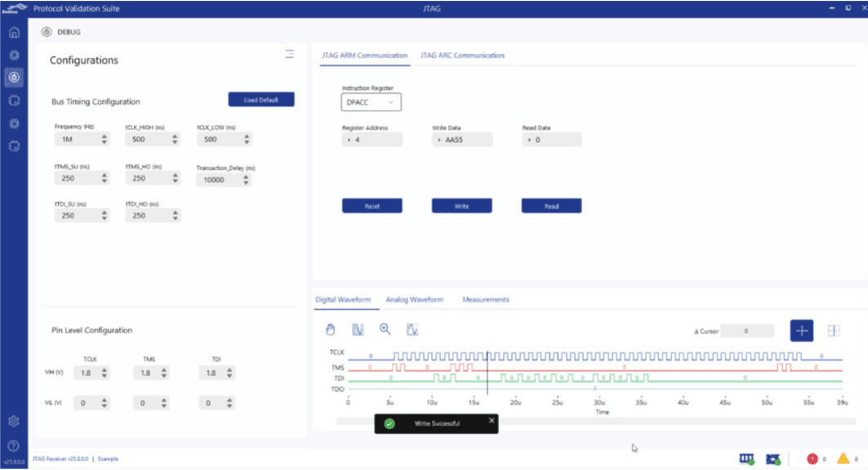Image resolution: width=868 pixels, height=470 pixels.
Task: Open the Example link in status bar
Action: [108, 459]
